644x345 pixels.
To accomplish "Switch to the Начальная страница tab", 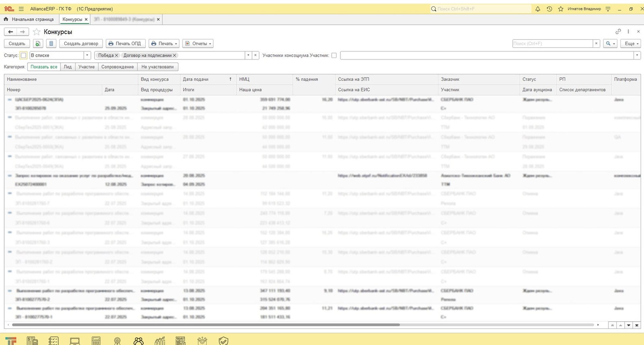I will [x=29, y=19].
